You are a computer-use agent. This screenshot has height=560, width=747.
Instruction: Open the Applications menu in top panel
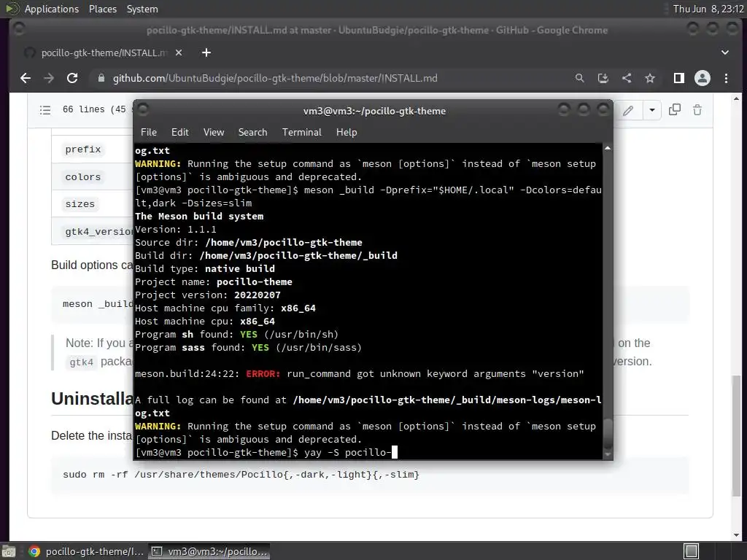point(52,9)
